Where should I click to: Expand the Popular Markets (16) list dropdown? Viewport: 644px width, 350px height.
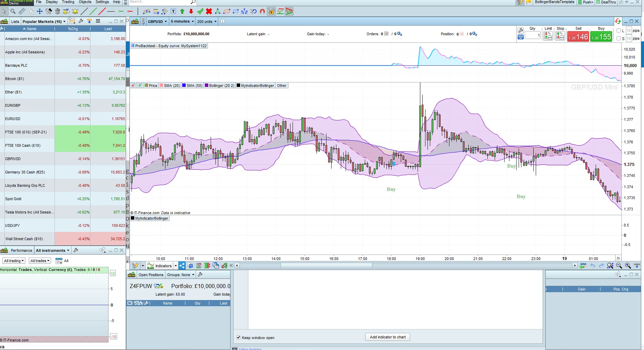[44, 22]
